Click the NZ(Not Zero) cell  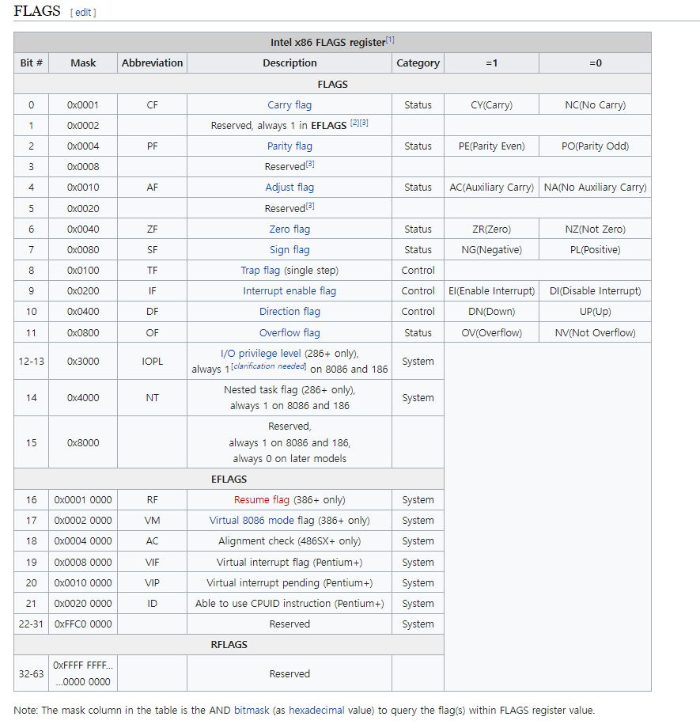pos(595,229)
